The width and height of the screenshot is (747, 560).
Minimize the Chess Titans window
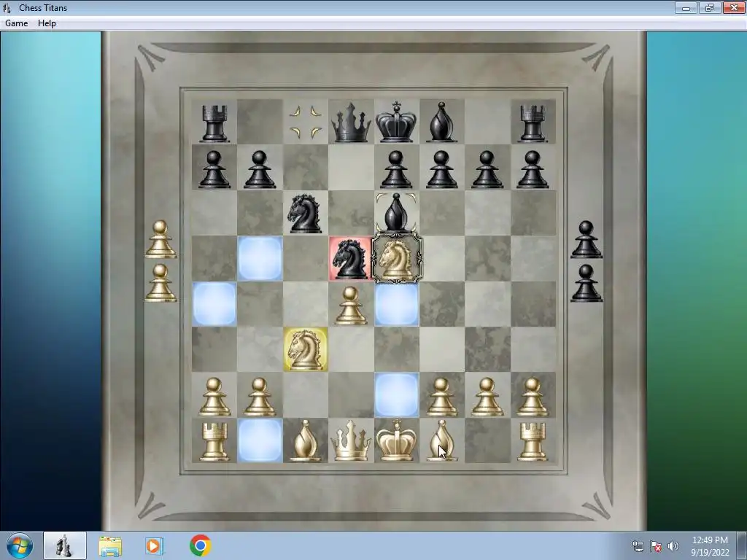point(686,7)
